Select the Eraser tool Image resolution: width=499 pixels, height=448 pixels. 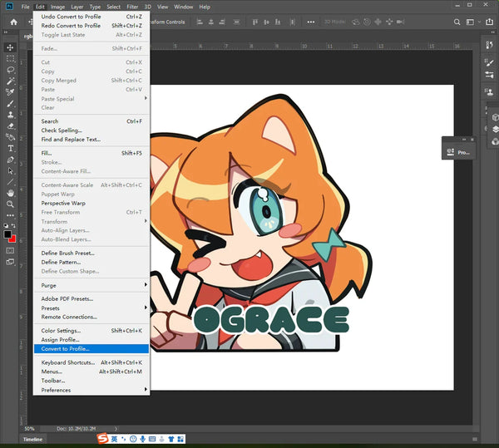click(x=10, y=126)
